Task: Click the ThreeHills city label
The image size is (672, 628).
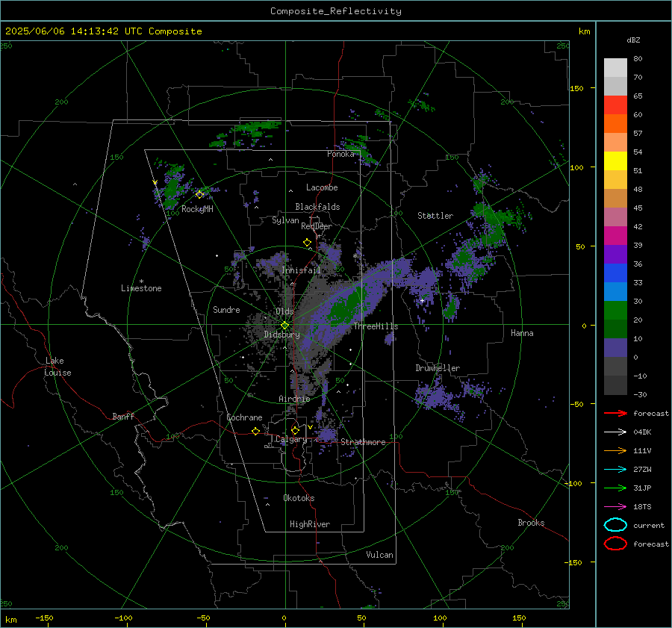Action: click(376, 326)
